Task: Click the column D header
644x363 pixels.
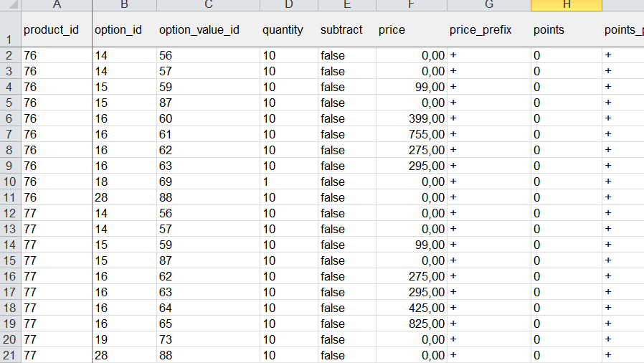Action: click(288, 5)
